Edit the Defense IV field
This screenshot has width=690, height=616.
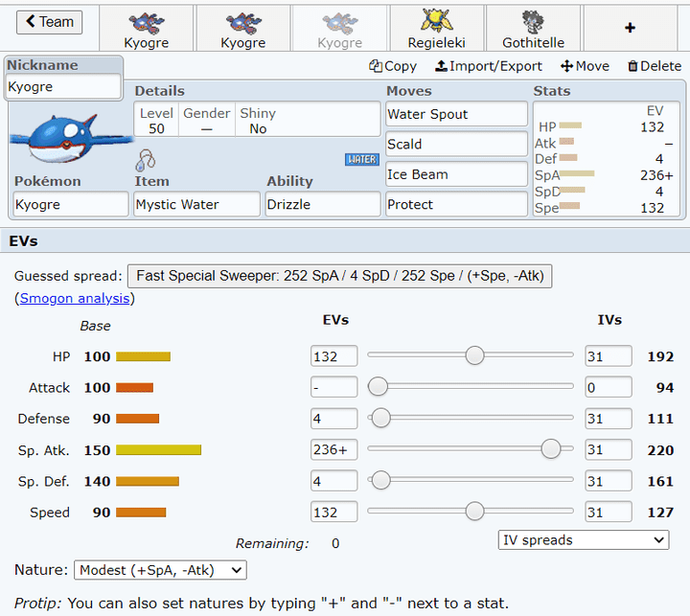point(609,419)
